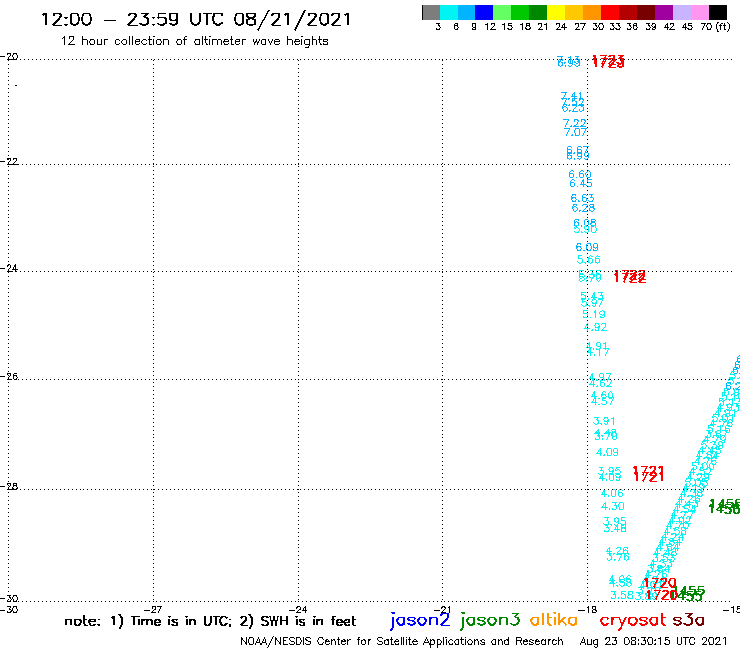Click wave height value 5.66
740x650 pixels.
pyautogui.click(x=589, y=260)
